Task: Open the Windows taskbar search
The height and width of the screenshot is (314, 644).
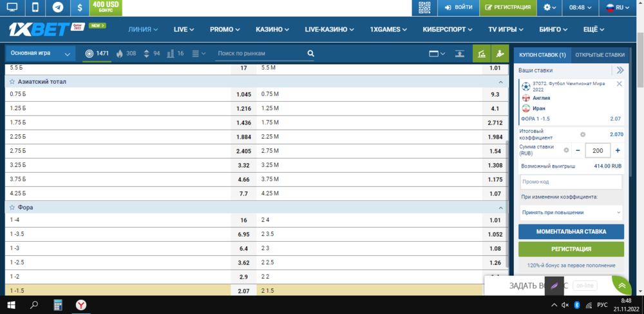Action: tap(35, 305)
